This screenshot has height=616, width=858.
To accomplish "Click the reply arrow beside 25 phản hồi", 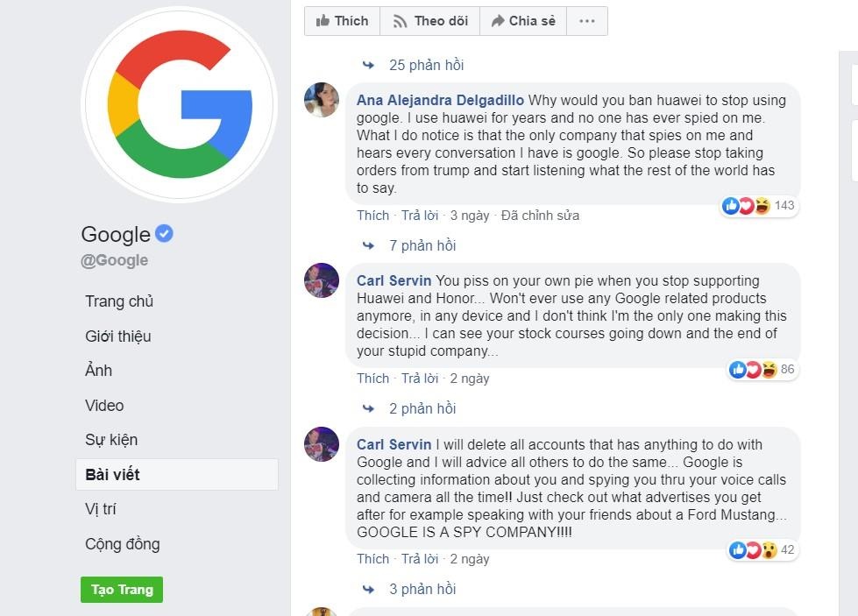I will tap(369, 64).
